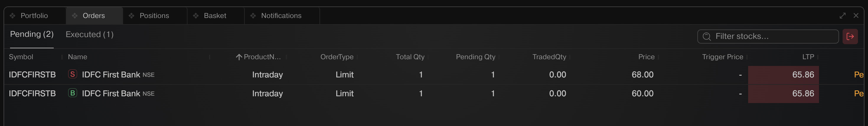Screen dimensions: 868x126
Task: Click the sort arrow on ProductName column
Action: pyautogui.click(x=239, y=57)
